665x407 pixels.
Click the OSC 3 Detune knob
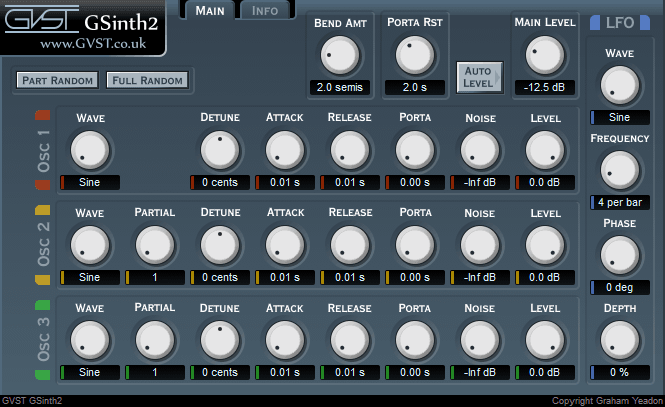coord(220,340)
